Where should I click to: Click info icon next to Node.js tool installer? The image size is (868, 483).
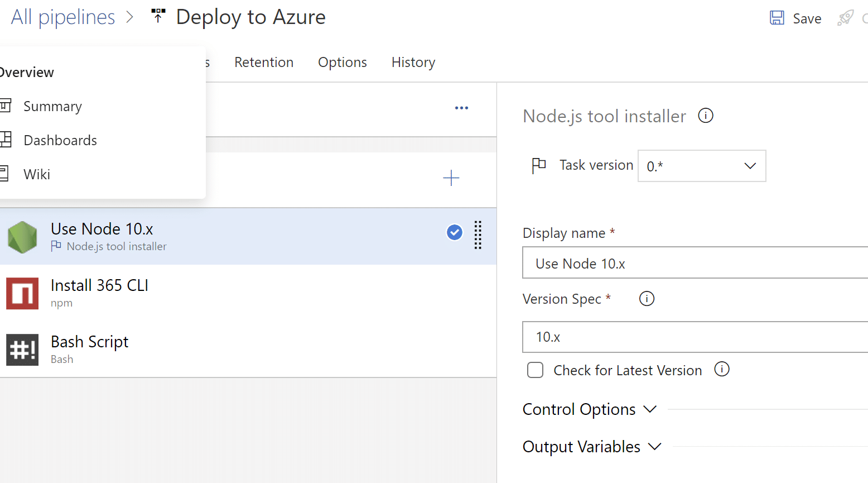[x=706, y=116]
